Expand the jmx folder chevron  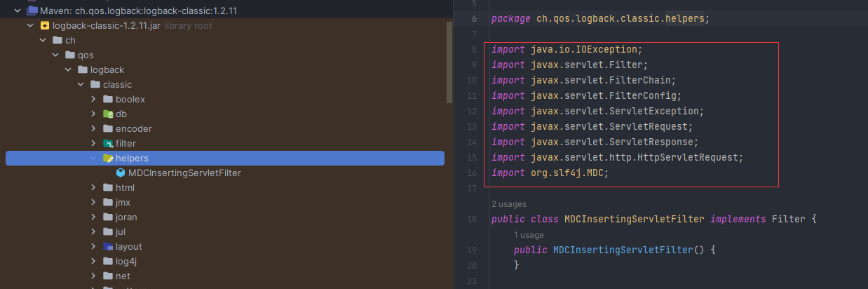click(93, 202)
